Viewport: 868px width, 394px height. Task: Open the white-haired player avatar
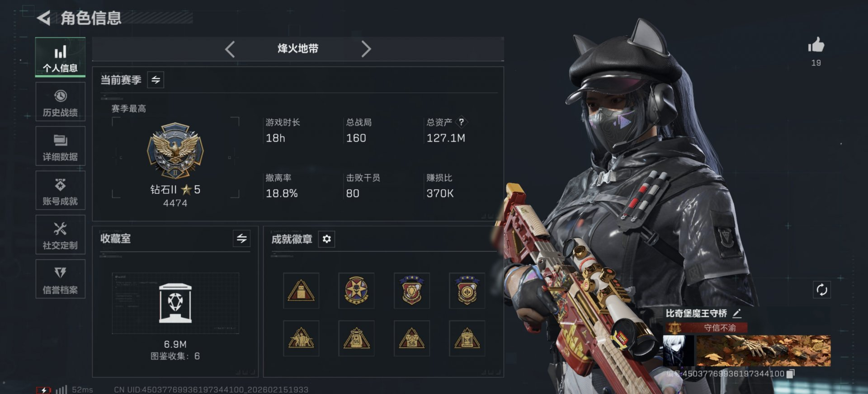pos(678,351)
